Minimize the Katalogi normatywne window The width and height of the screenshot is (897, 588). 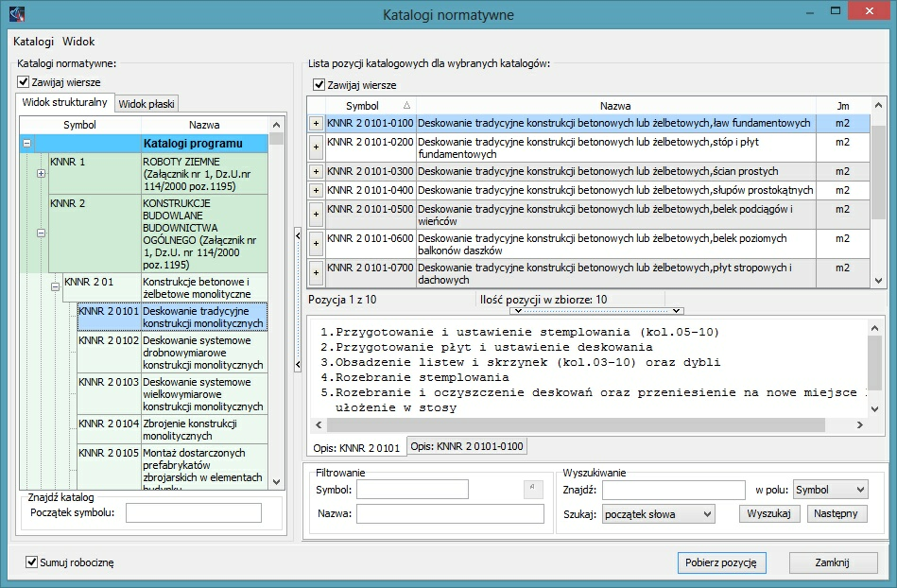pos(810,10)
